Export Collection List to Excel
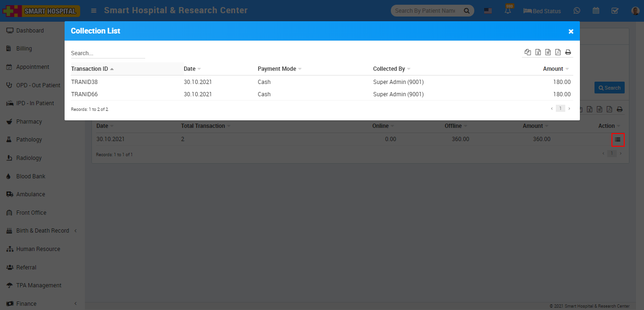 coord(538,52)
